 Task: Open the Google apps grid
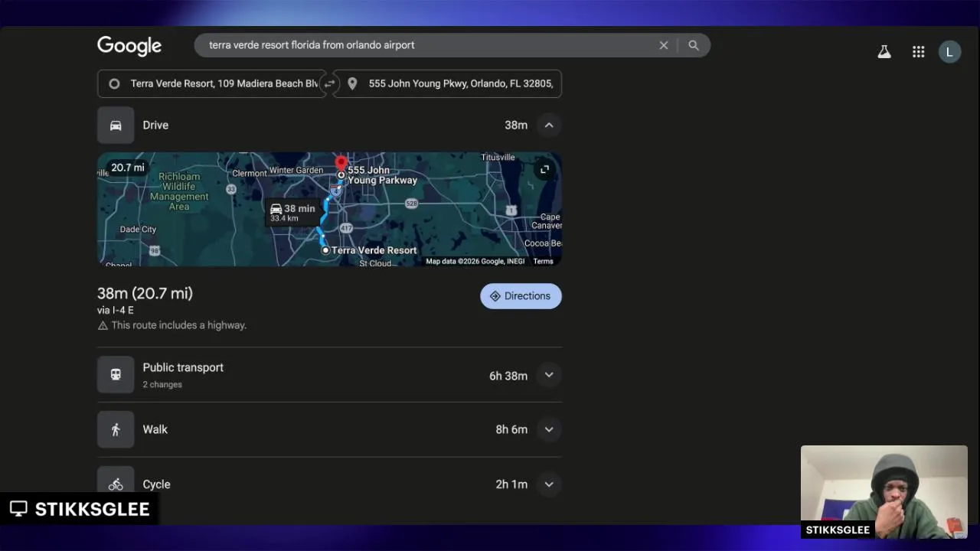click(x=919, y=52)
